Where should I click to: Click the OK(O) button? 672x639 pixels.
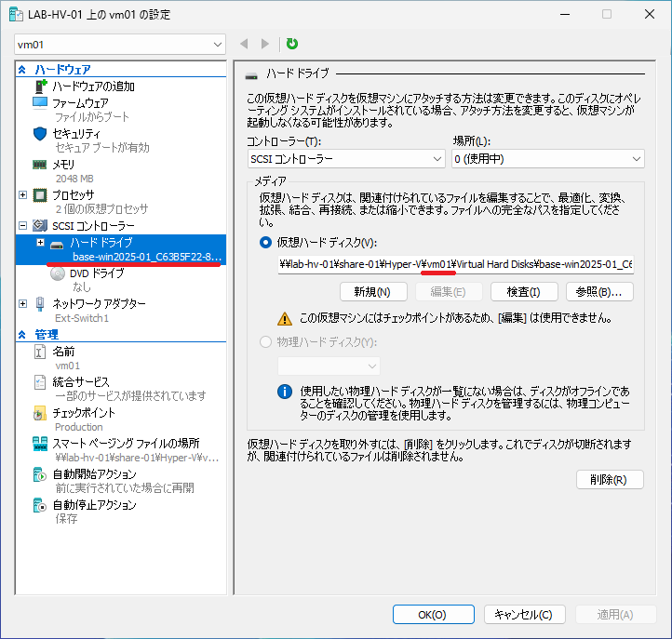(434, 615)
